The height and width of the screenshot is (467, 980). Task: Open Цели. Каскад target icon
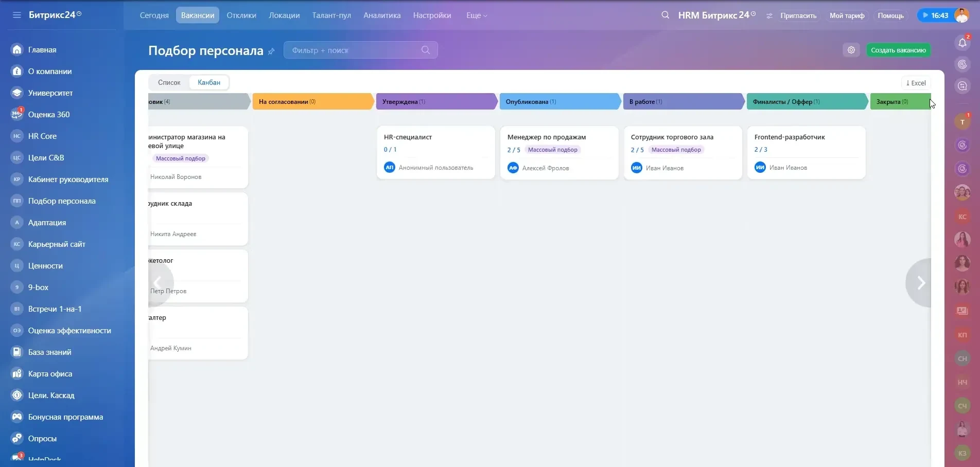click(17, 395)
